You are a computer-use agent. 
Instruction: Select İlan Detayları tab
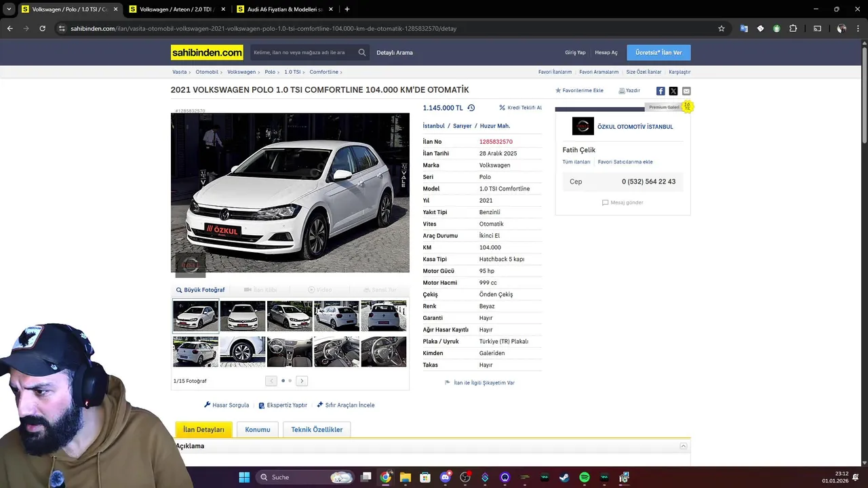[203, 430]
